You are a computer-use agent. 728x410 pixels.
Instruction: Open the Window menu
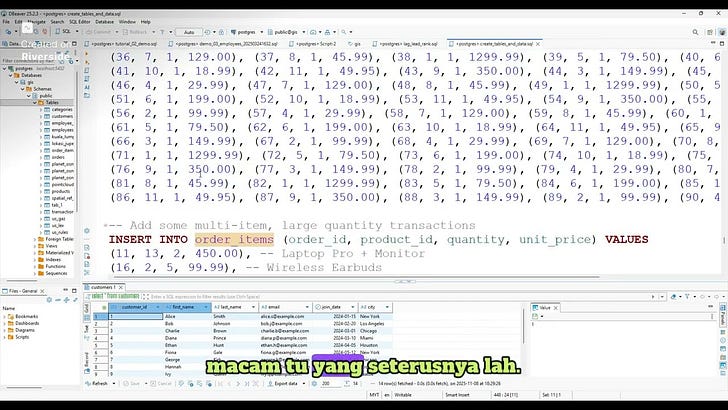[127, 22]
